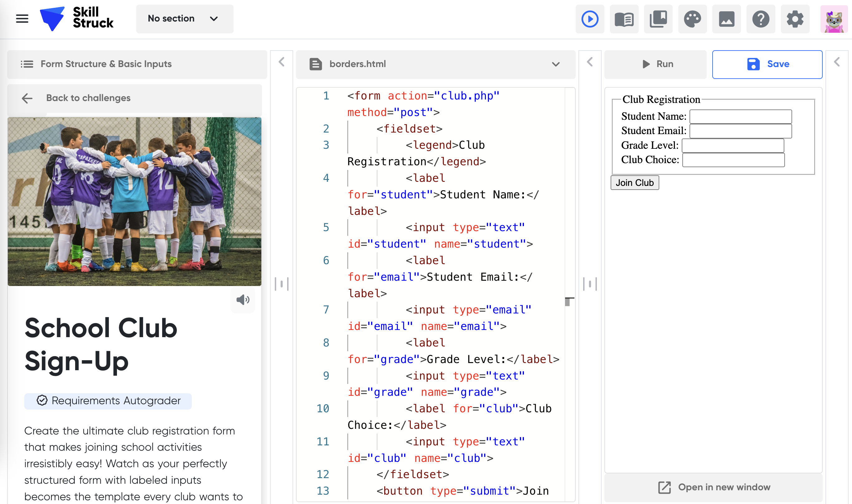Collapse the code editor panel chevron
This screenshot has width=852, height=504.
pos(590,62)
